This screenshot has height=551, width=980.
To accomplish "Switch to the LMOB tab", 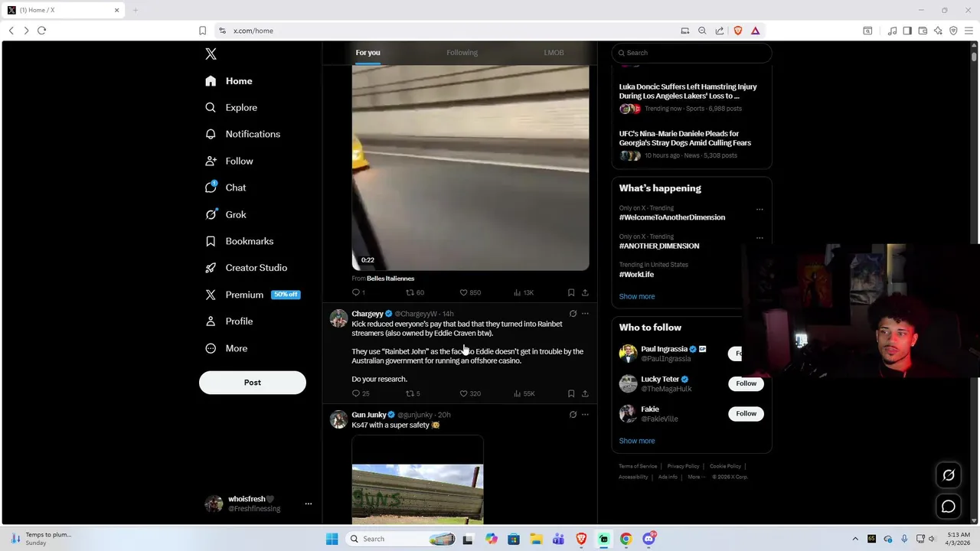I will (x=554, y=53).
